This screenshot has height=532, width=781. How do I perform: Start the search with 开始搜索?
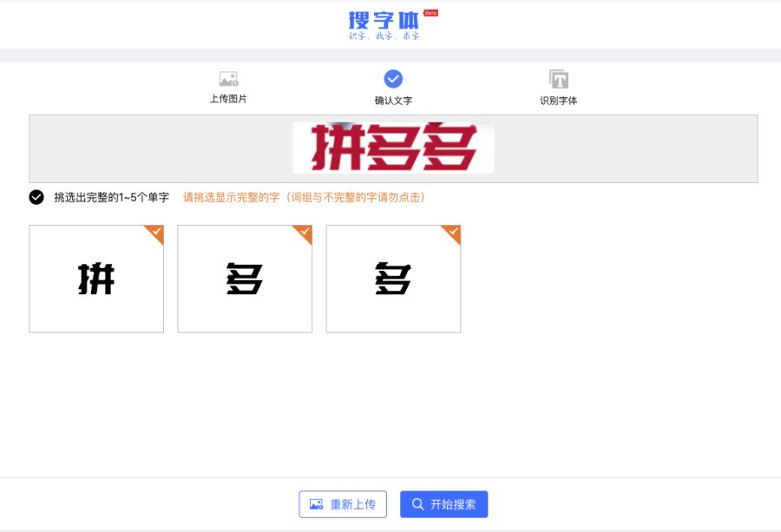(443, 504)
